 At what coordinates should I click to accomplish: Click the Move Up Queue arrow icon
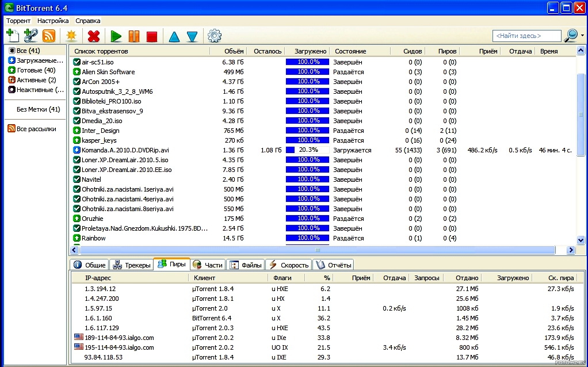[x=174, y=36]
